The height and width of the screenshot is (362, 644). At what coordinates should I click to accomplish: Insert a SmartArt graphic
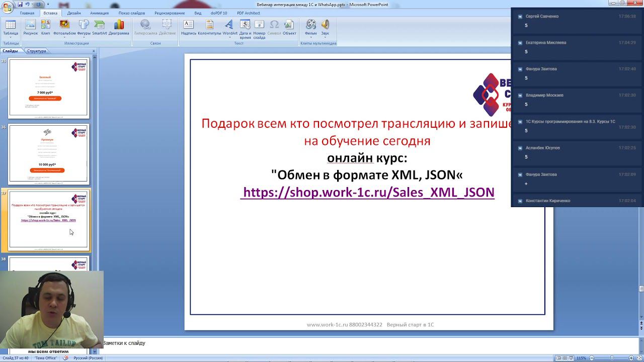tap(99, 27)
